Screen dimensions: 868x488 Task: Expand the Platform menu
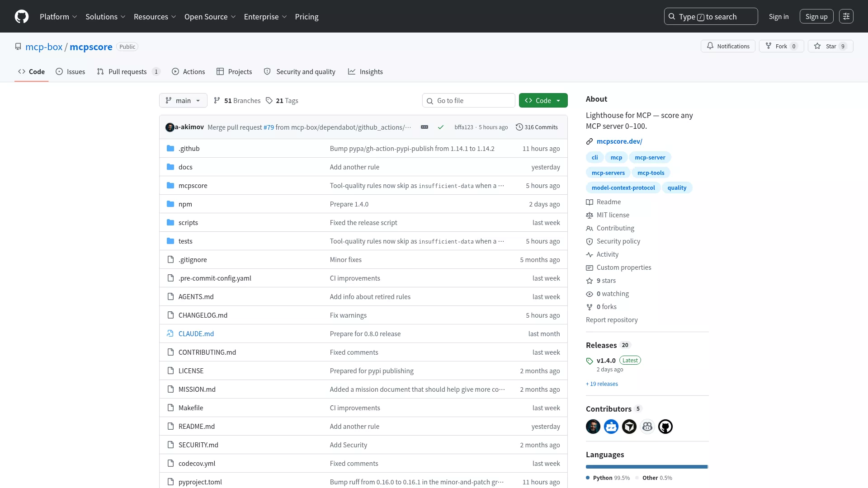click(x=58, y=17)
